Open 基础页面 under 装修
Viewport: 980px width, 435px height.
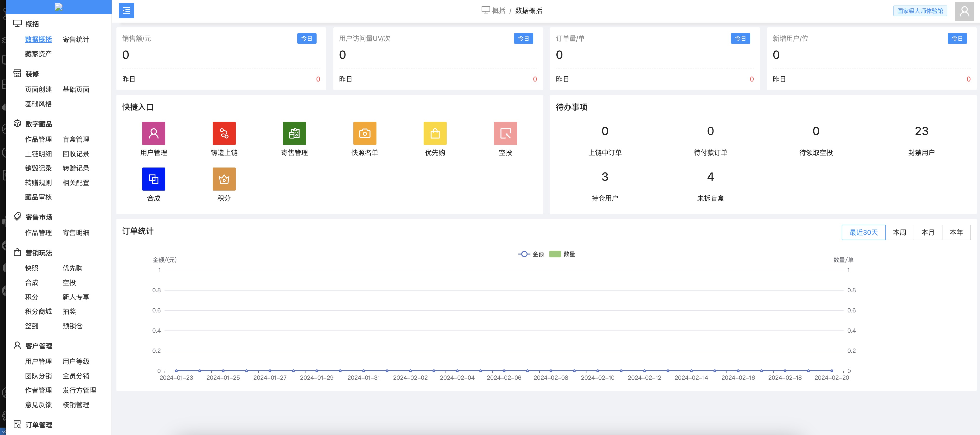(76, 89)
